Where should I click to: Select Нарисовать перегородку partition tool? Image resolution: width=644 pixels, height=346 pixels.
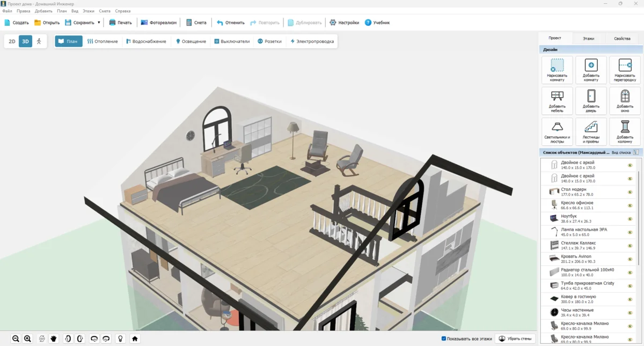(625, 70)
